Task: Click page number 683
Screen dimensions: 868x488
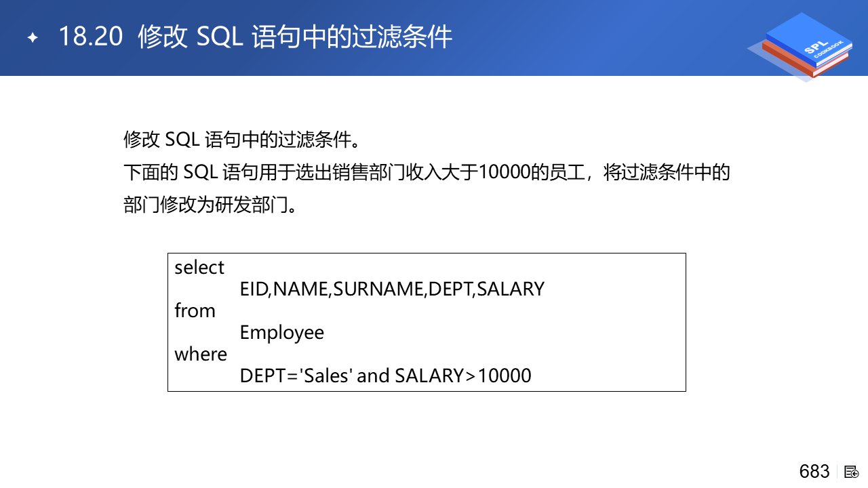Action: point(814,472)
